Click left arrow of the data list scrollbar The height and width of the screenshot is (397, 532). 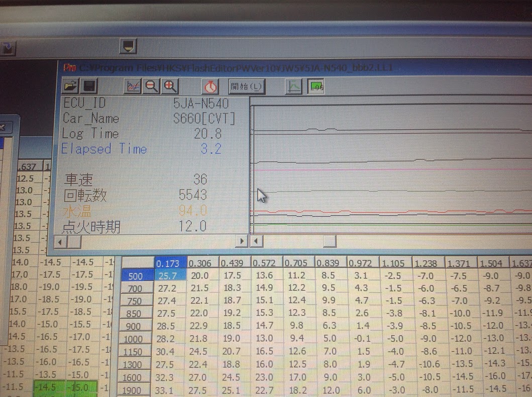point(60,242)
